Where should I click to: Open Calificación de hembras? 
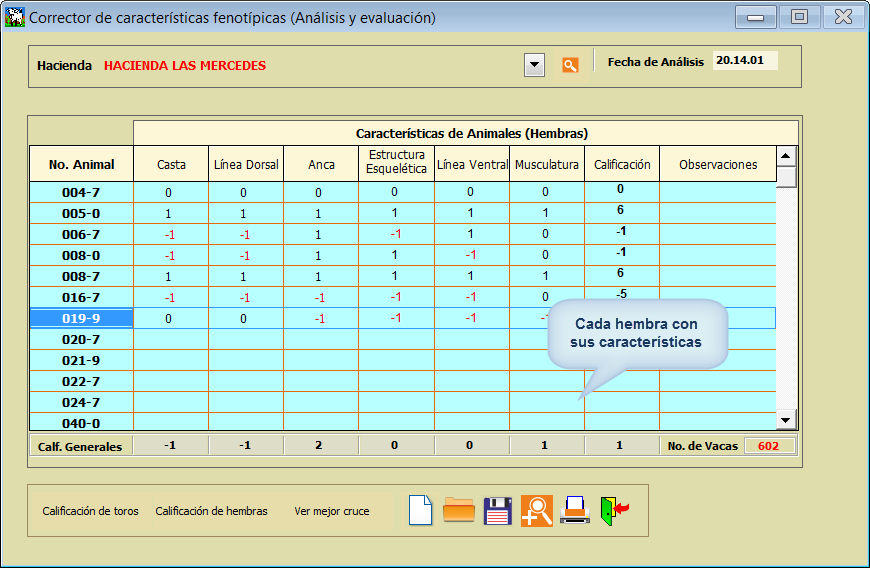(x=211, y=511)
